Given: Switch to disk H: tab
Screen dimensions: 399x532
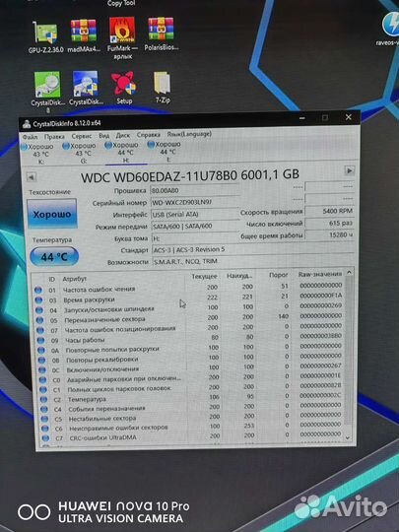Looking at the screenshot, I should pos(122,152).
